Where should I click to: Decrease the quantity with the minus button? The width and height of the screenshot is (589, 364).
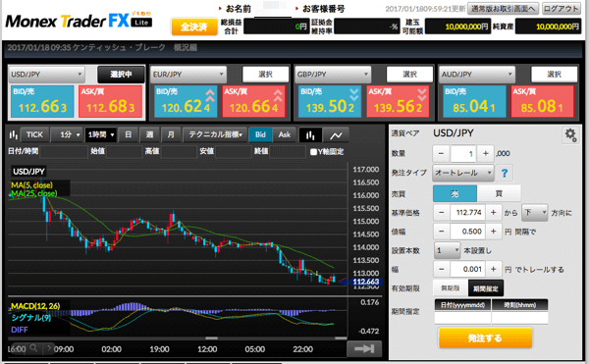[442, 153]
